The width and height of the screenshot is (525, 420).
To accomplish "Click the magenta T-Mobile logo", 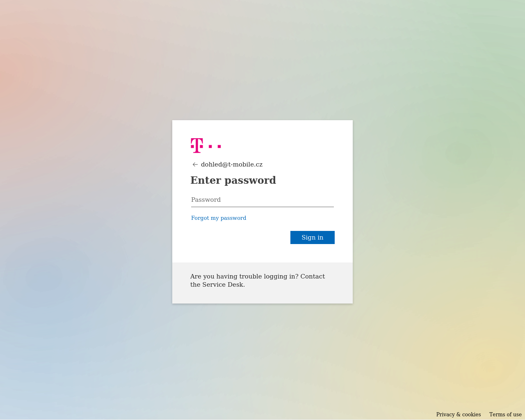I will coord(206,146).
